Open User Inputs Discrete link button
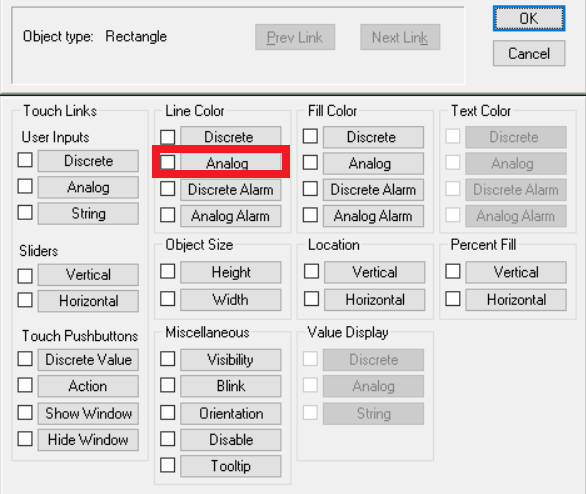The width and height of the screenshot is (586, 494). pyautogui.click(x=88, y=161)
